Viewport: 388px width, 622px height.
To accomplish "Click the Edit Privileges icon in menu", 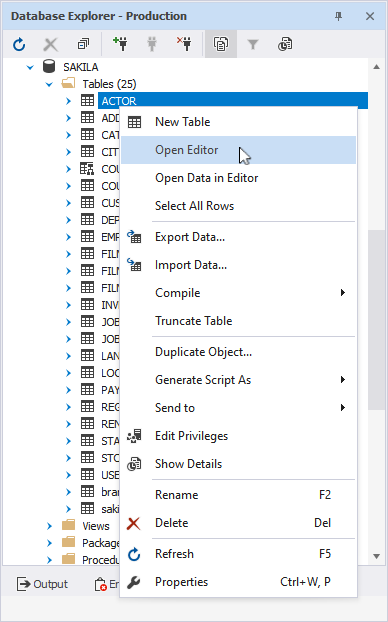I will [134, 436].
